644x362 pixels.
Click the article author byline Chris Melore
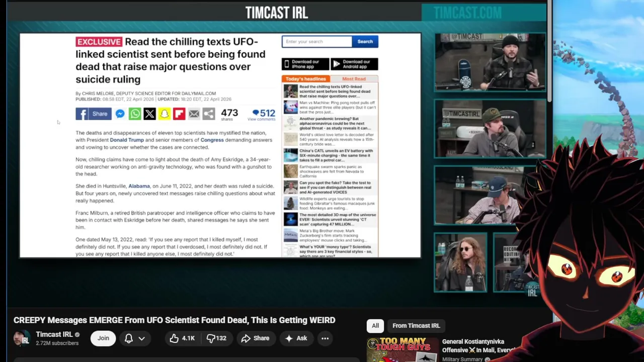145,94
